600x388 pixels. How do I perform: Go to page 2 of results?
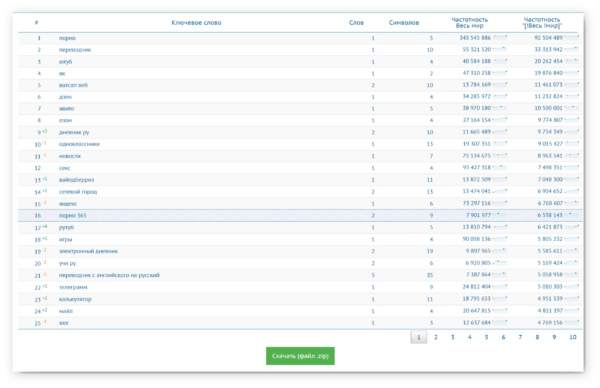(x=435, y=337)
